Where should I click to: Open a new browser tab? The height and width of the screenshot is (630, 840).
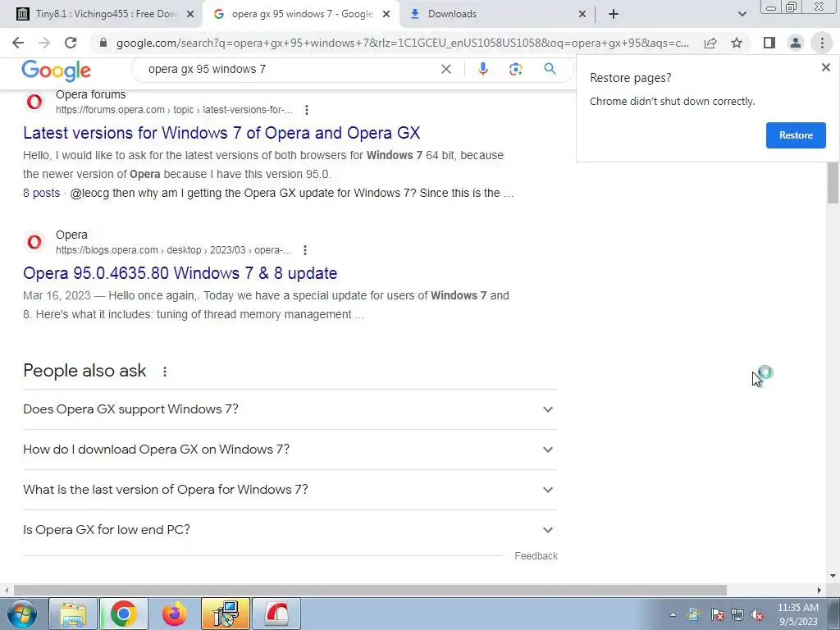click(x=614, y=14)
